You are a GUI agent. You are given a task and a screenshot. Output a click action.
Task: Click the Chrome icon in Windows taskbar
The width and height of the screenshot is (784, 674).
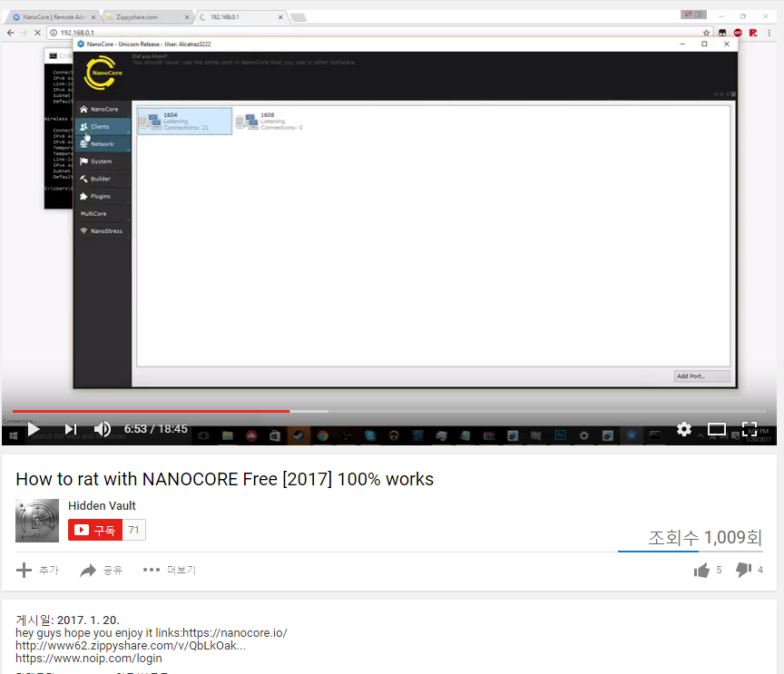tap(322, 435)
